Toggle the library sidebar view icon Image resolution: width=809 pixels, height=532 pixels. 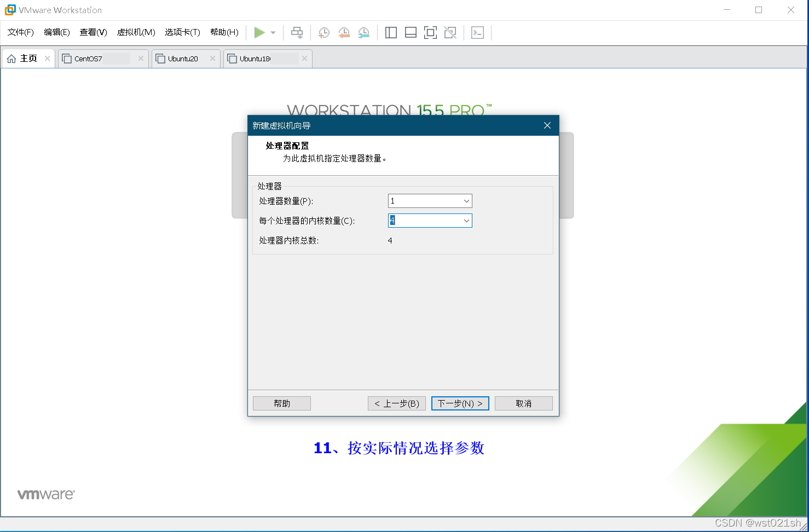[x=391, y=33]
